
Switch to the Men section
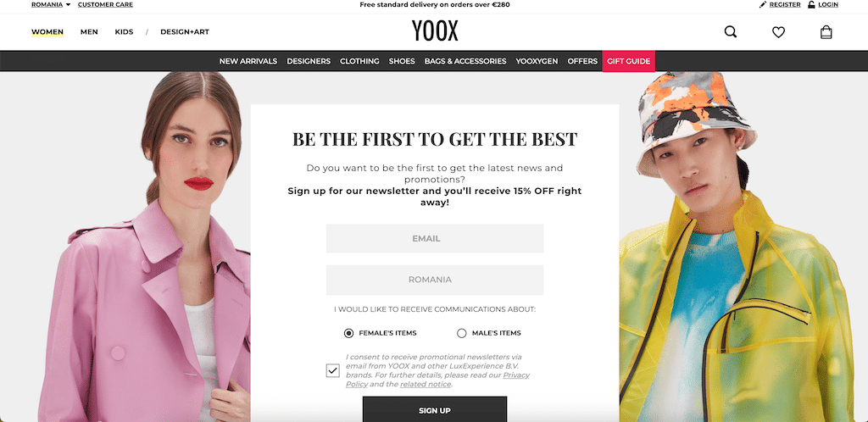click(x=89, y=32)
